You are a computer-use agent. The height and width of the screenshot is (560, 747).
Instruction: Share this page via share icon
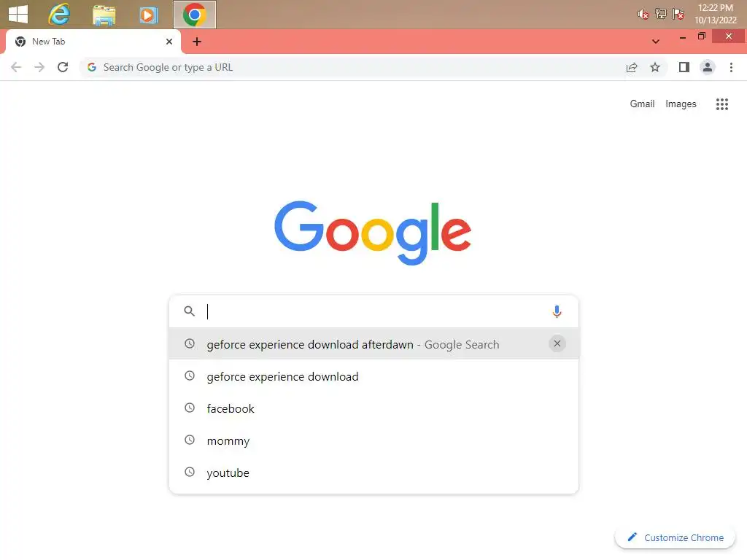[x=632, y=67]
